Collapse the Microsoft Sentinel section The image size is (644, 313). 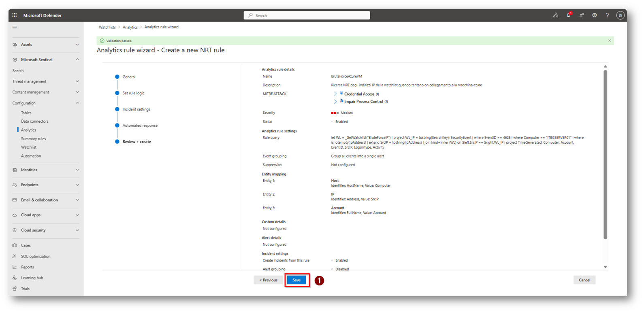(77, 60)
